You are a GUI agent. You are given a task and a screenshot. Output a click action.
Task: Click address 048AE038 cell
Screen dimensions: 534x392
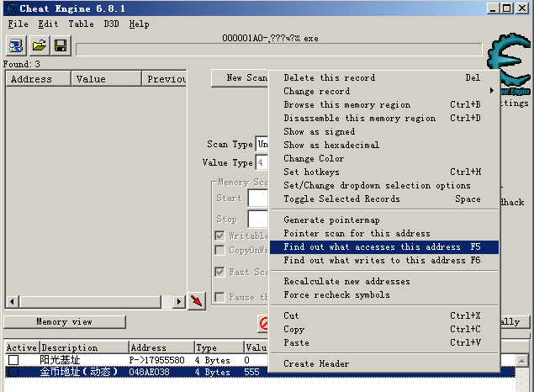point(149,372)
